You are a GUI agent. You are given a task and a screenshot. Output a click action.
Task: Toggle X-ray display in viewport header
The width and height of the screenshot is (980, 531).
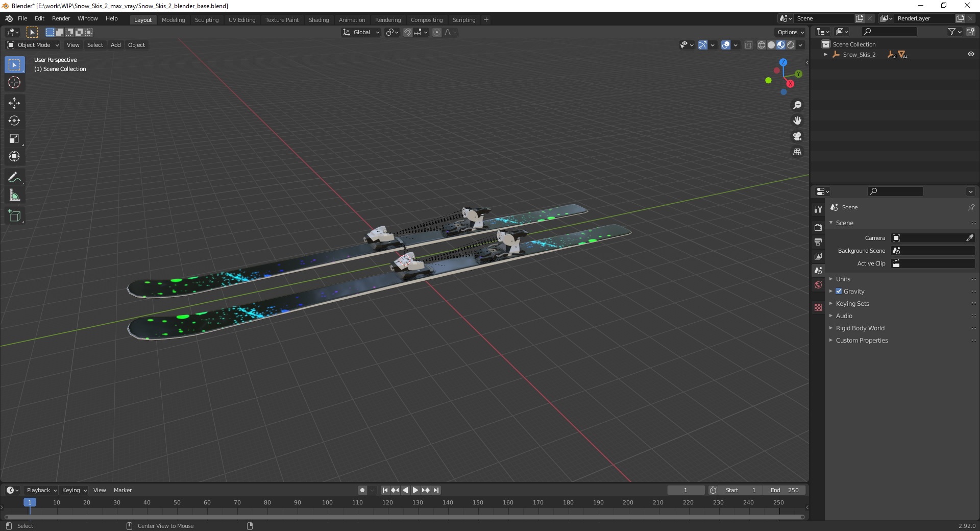(748, 45)
